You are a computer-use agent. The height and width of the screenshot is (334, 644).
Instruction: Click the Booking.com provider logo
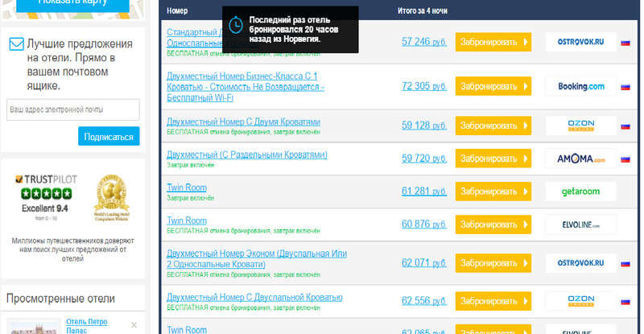(x=580, y=86)
